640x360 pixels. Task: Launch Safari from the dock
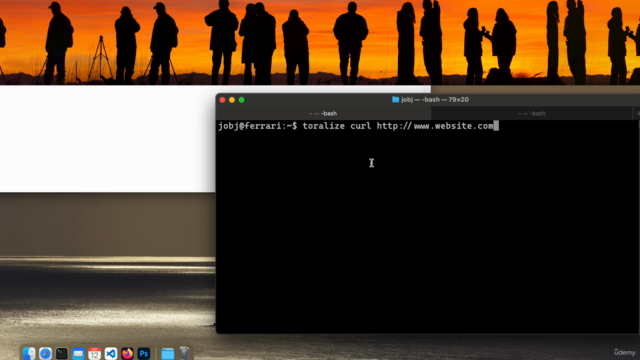point(45,353)
